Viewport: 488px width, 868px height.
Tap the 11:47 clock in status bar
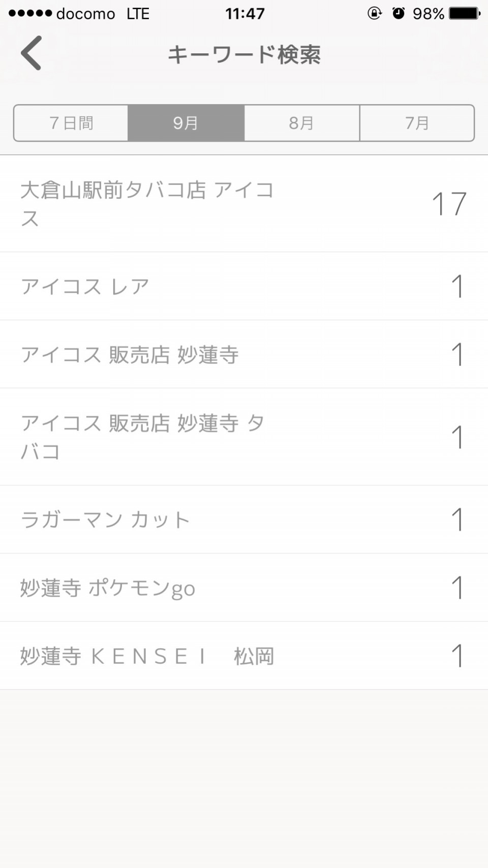pyautogui.click(x=245, y=13)
